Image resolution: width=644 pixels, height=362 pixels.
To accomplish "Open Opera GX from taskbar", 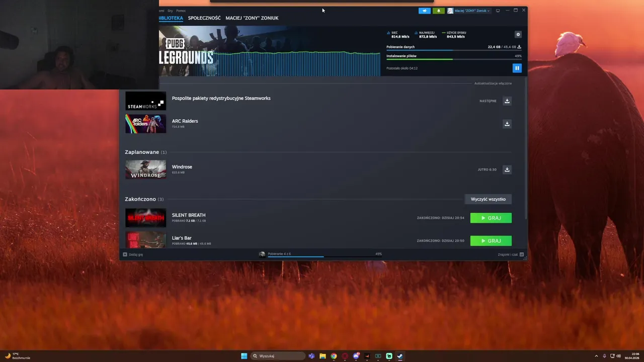I will pyautogui.click(x=345, y=356).
